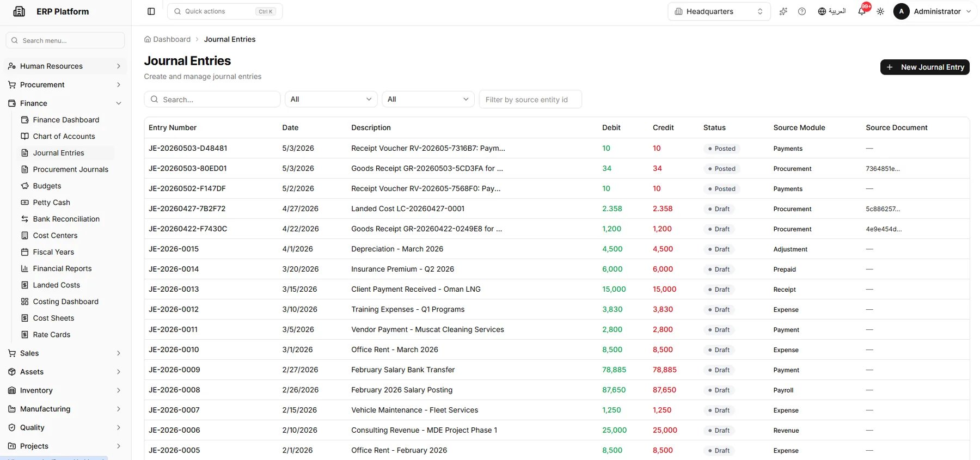The width and height of the screenshot is (980, 460).
Task: Click the ERP Platform logo icon
Action: (x=19, y=11)
